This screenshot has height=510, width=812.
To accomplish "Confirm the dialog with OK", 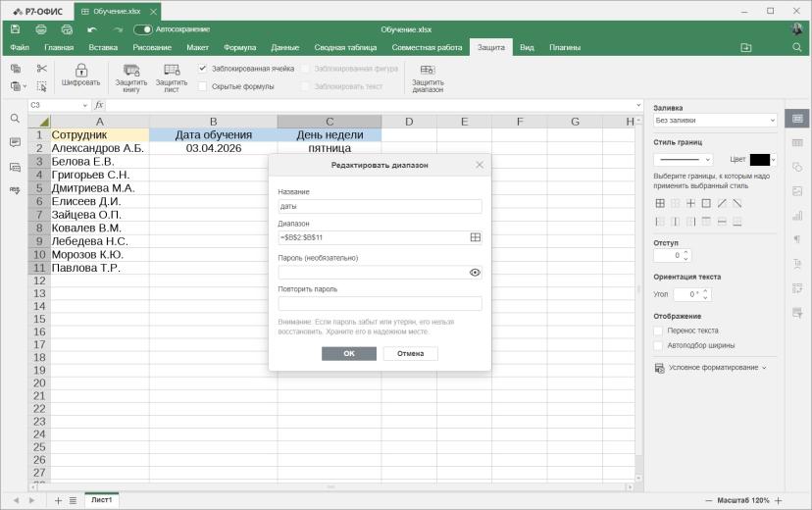I will tap(349, 354).
